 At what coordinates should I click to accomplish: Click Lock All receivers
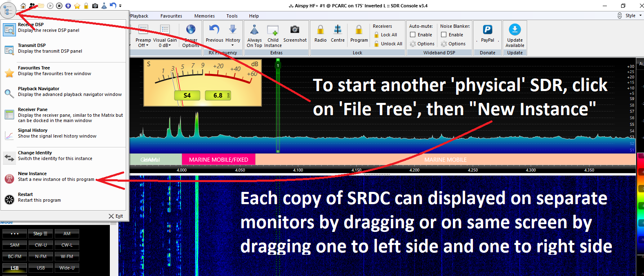[388, 35]
